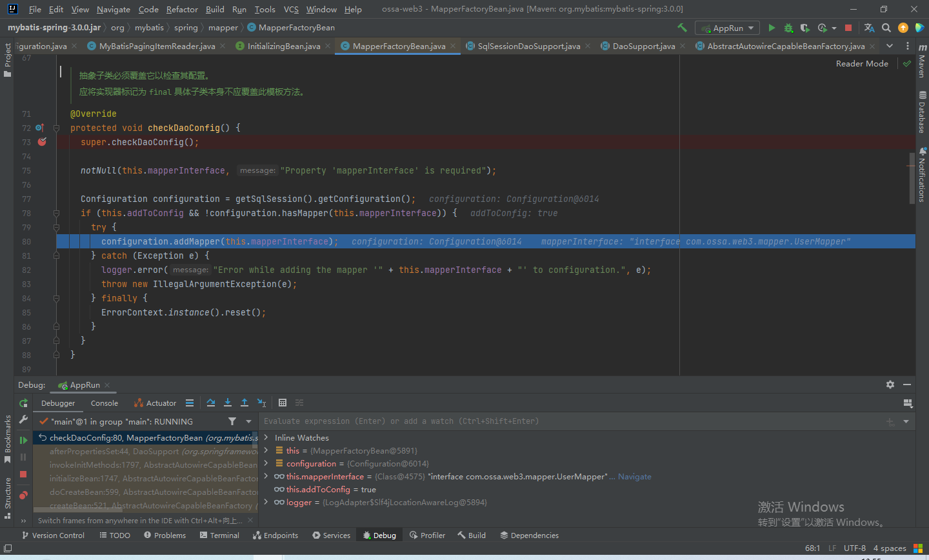Open the Translate icon in the top toolbar
Image resolution: width=929 pixels, height=560 pixels.
click(x=869, y=28)
